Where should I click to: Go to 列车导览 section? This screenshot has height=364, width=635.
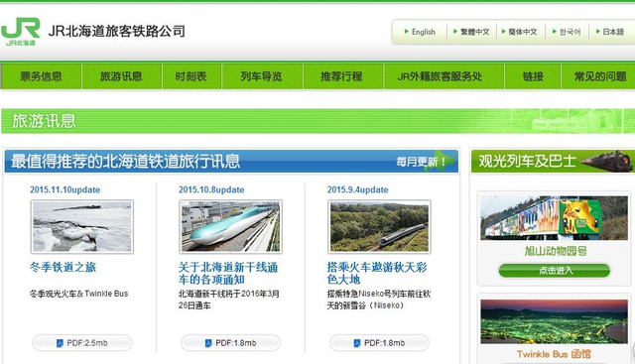262,76
